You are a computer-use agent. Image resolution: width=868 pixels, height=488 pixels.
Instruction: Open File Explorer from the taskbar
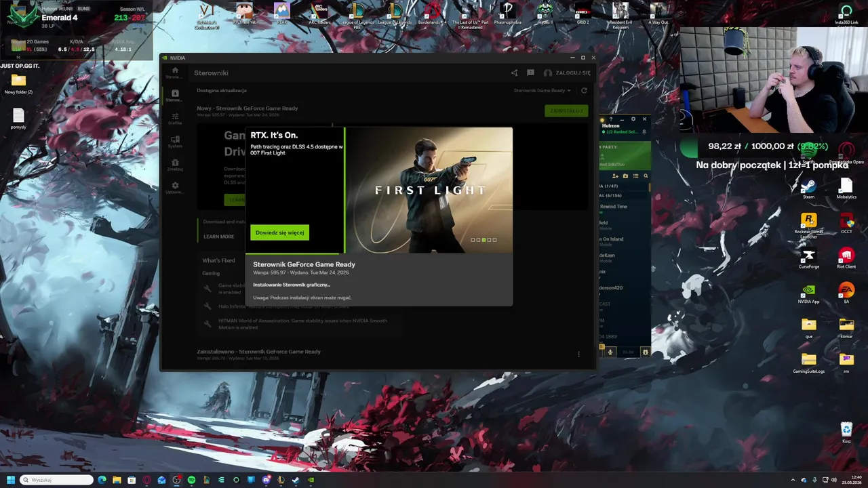point(117,480)
